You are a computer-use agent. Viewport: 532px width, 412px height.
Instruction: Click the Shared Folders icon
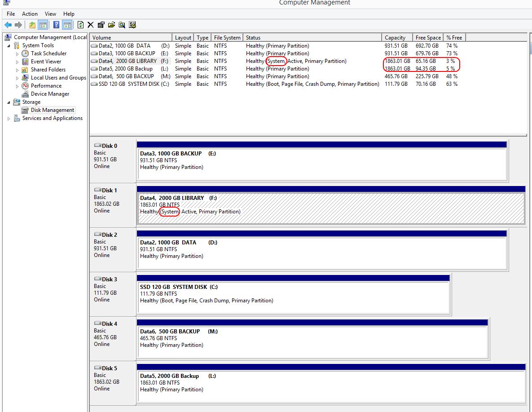[x=25, y=70]
